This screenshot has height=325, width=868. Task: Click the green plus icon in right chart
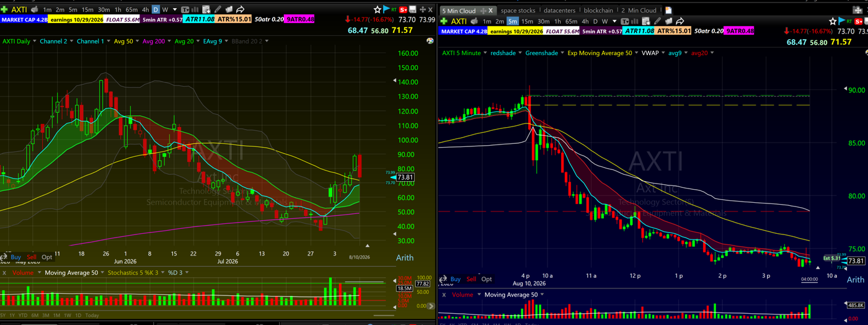pos(444,21)
